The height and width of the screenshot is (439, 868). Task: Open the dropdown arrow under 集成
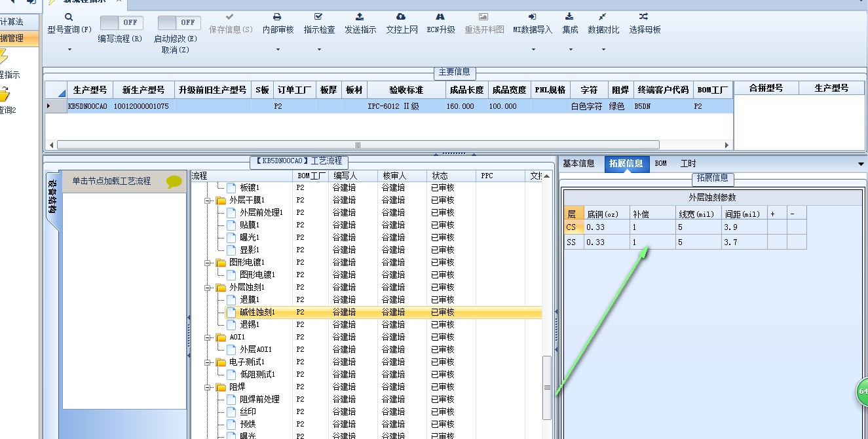[x=569, y=49]
